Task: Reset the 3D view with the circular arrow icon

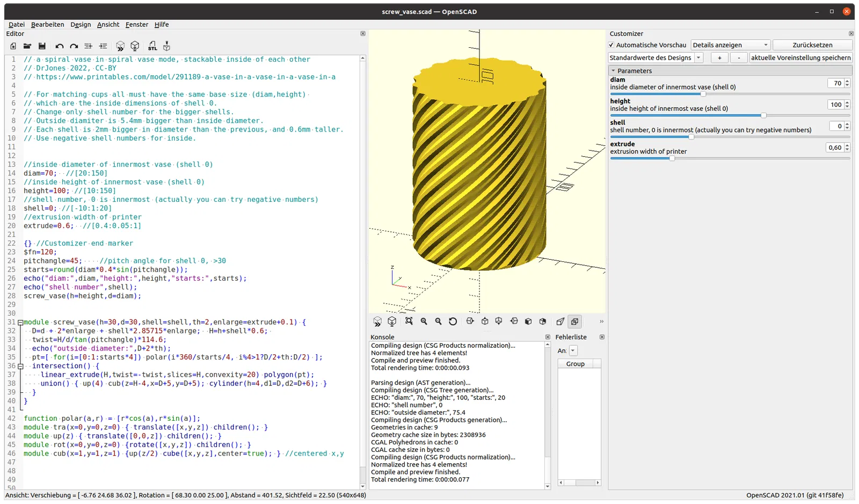Action: click(x=453, y=321)
